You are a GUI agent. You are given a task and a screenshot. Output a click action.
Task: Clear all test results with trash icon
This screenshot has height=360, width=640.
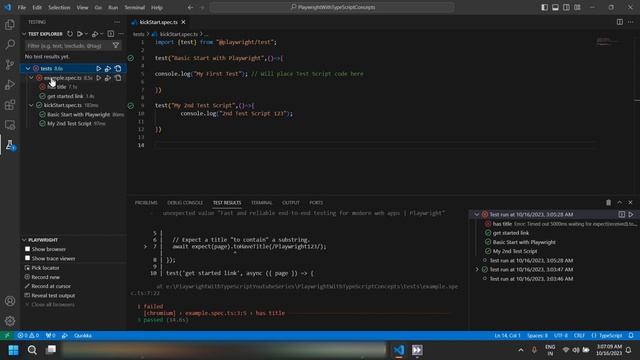point(609,202)
